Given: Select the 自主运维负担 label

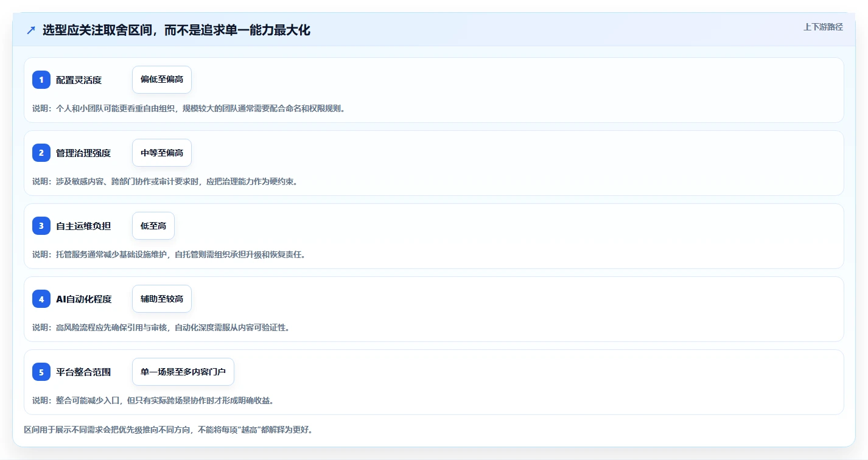Looking at the screenshot, I should click(83, 226).
